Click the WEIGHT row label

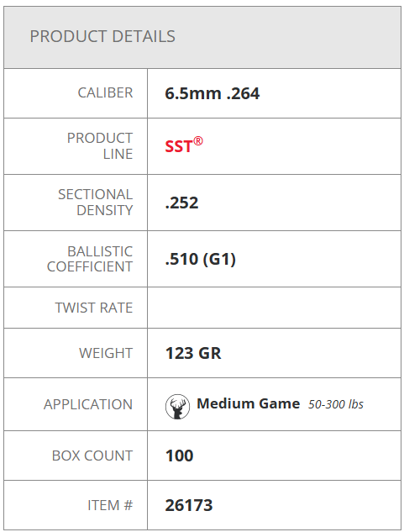click(x=106, y=353)
